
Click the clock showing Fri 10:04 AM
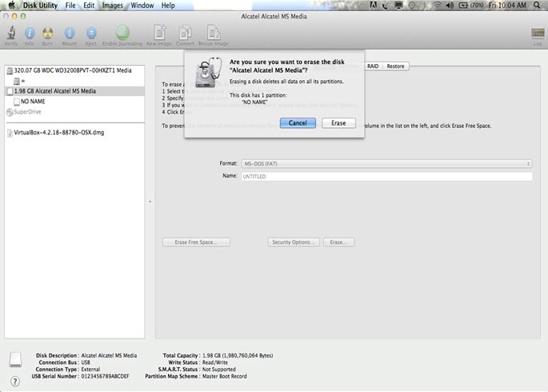click(507, 6)
